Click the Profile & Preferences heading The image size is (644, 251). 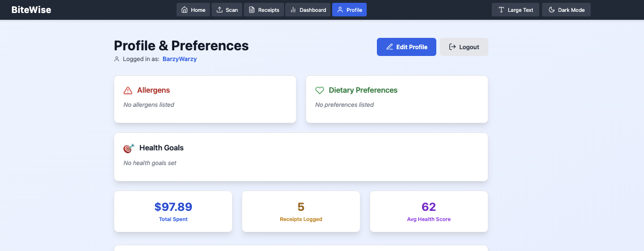[181, 46]
